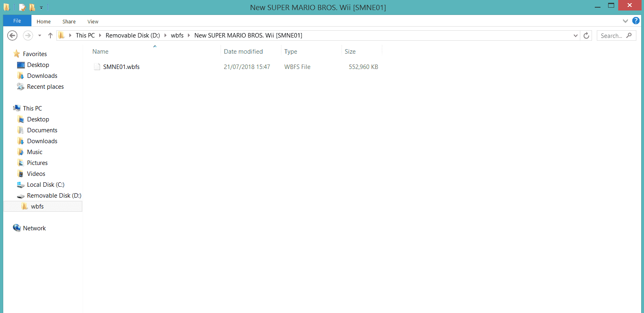
Task: Click the Music folder icon
Action: pyautogui.click(x=21, y=152)
